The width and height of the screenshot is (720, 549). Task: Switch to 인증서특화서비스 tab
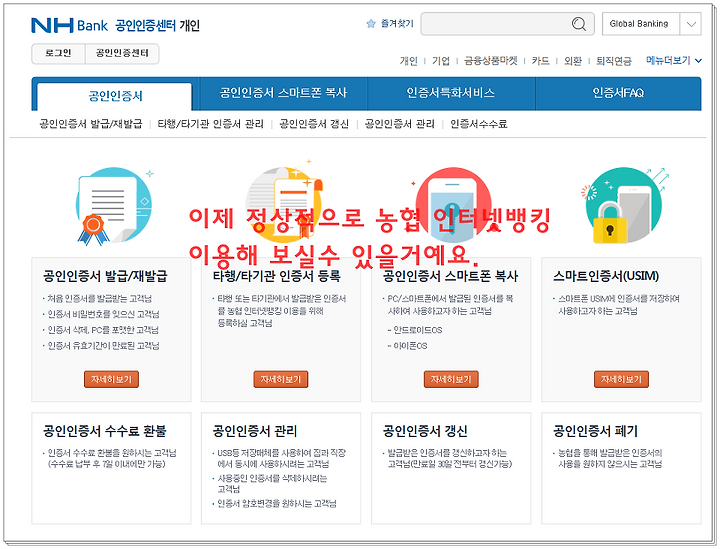(x=450, y=93)
